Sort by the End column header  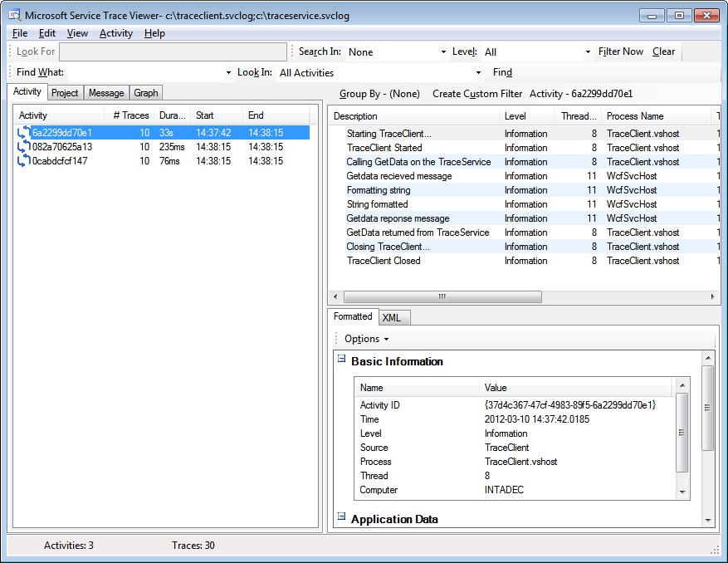point(276,115)
